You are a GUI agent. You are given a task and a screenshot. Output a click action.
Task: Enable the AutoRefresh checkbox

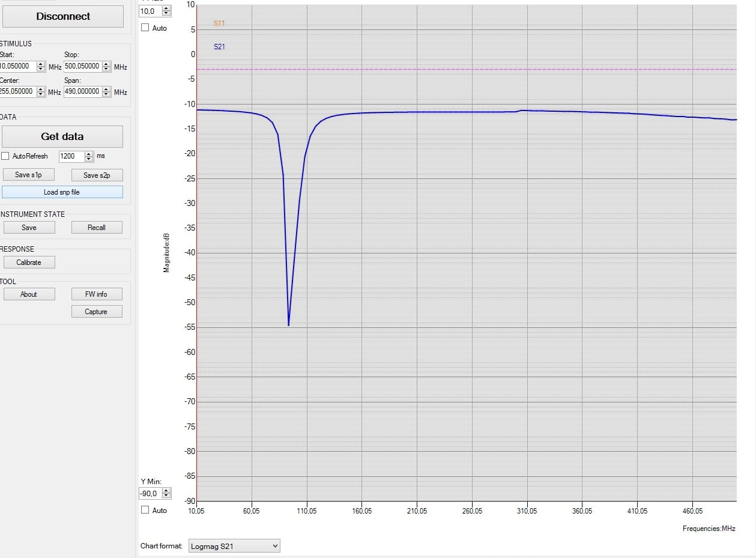[5, 156]
